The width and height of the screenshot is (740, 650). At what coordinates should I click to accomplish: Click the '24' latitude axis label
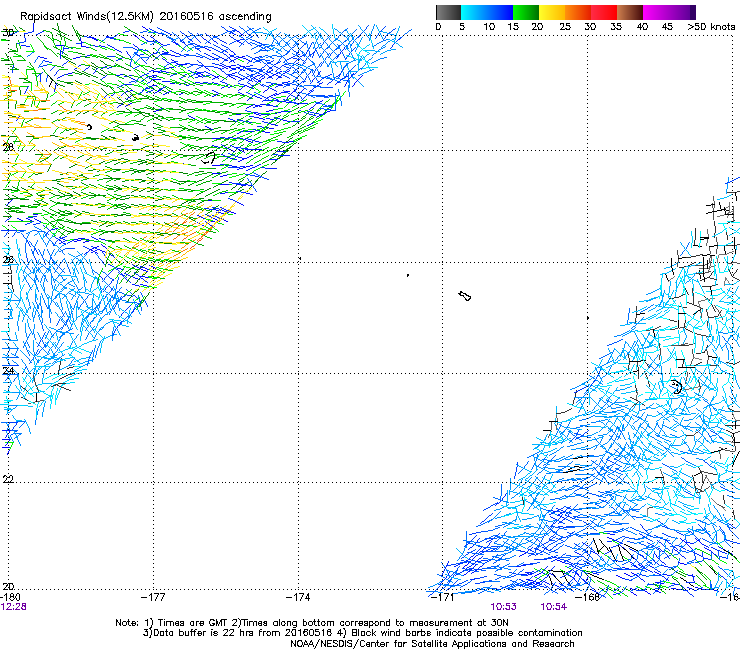[x=8, y=371]
